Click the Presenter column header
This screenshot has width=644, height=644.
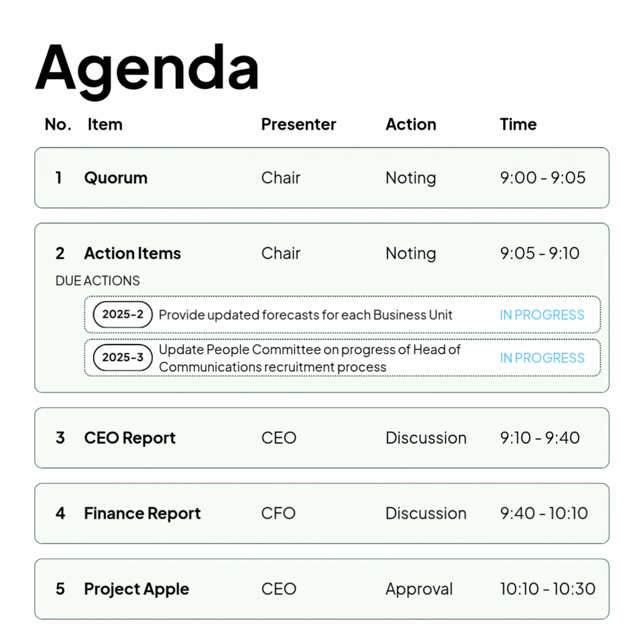[x=299, y=125]
